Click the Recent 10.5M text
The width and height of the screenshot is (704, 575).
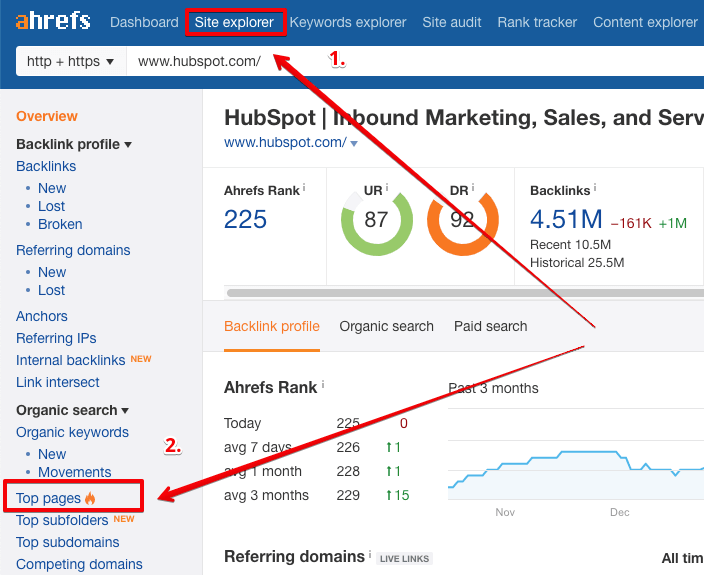(570, 245)
